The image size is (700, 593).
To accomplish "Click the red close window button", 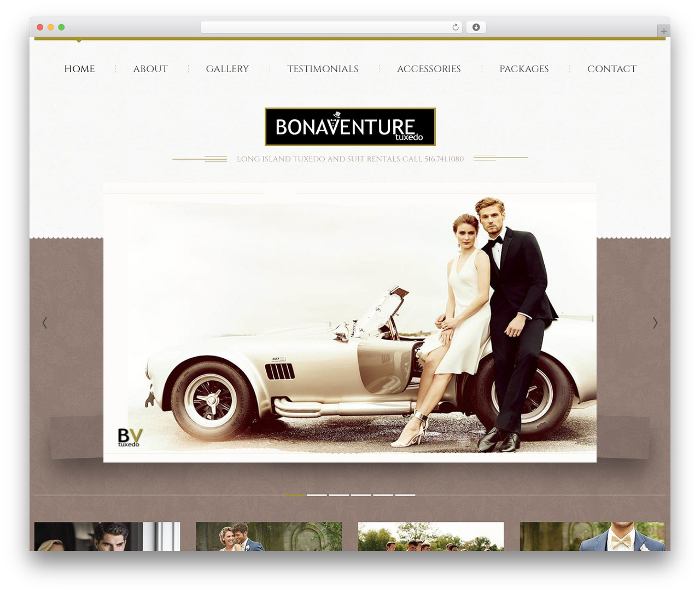I will [40, 27].
